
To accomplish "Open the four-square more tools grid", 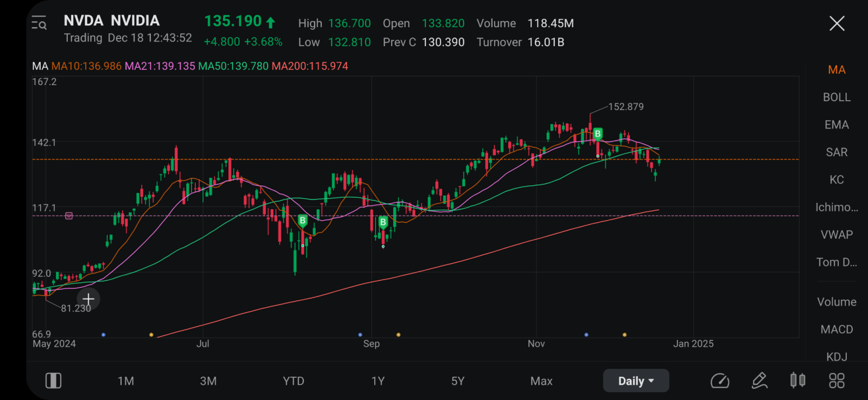I will (x=837, y=380).
